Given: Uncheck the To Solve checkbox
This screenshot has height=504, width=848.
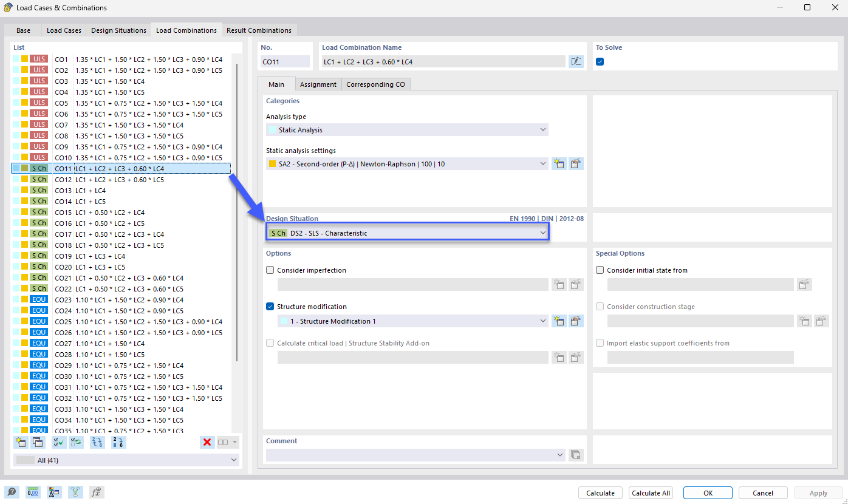Looking at the screenshot, I should [x=600, y=61].
